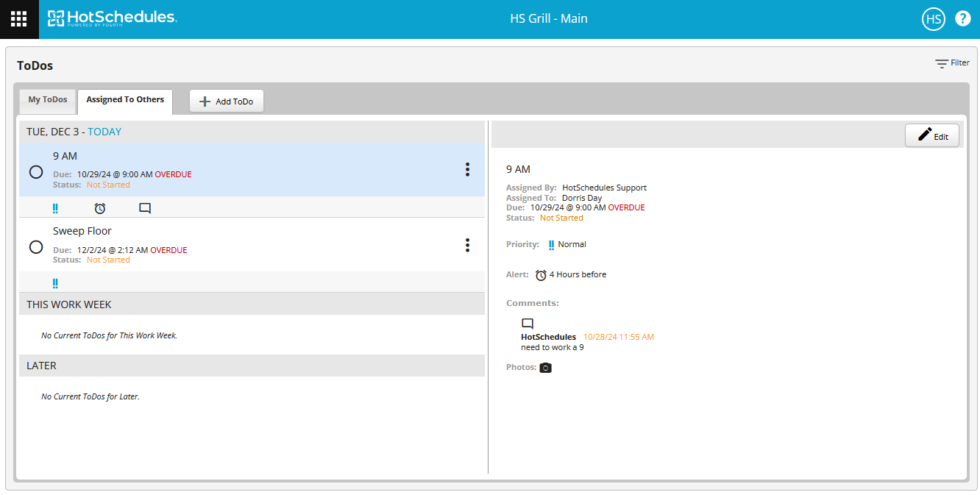This screenshot has height=495, width=980.
Task: Open the Sweep Floor todo's three-dot menu
Action: click(467, 245)
